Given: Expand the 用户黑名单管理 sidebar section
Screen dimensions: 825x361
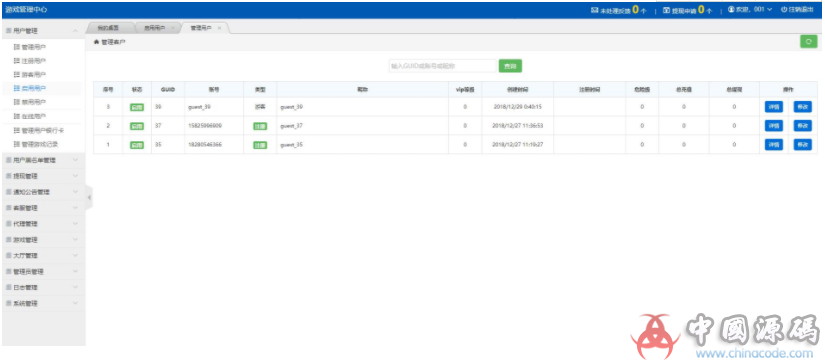Looking at the screenshot, I should pos(44,160).
